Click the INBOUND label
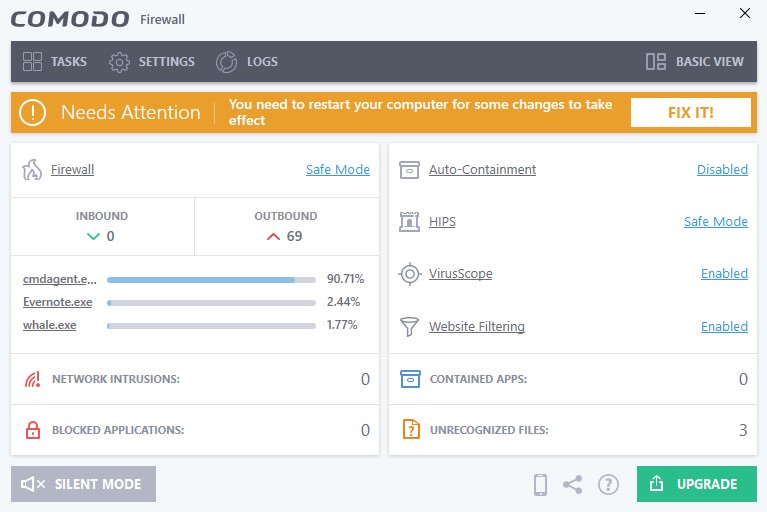The height and width of the screenshot is (512, 767). click(x=102, y=216)
